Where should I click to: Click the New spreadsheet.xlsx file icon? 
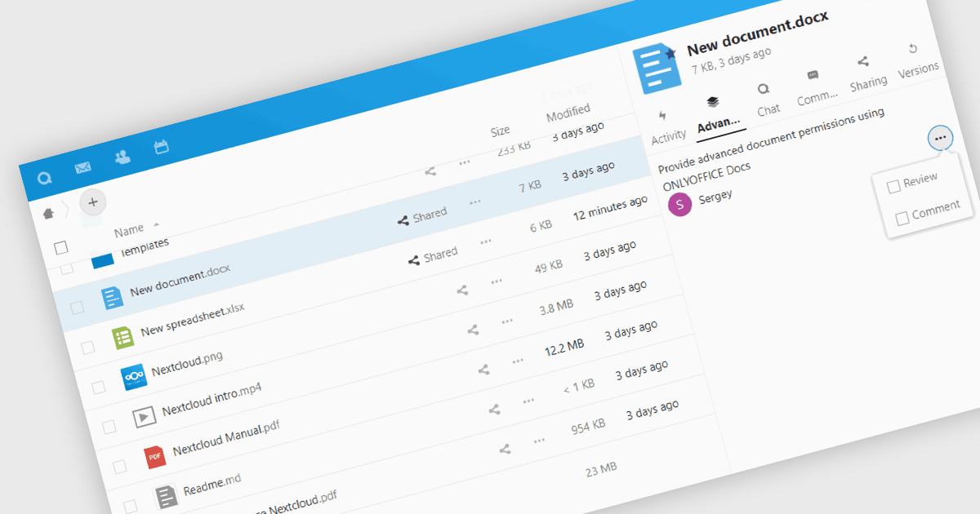click(x=123, y=336)
